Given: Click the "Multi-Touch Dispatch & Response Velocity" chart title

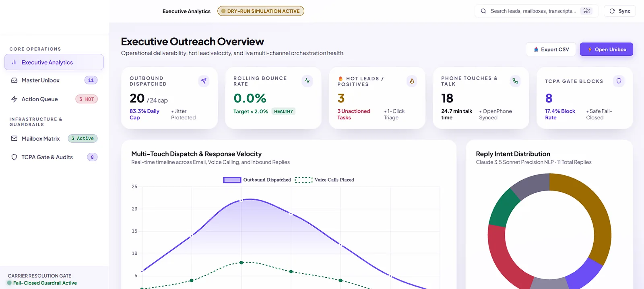Looking at the screenshot, I should tap(196, 154).
